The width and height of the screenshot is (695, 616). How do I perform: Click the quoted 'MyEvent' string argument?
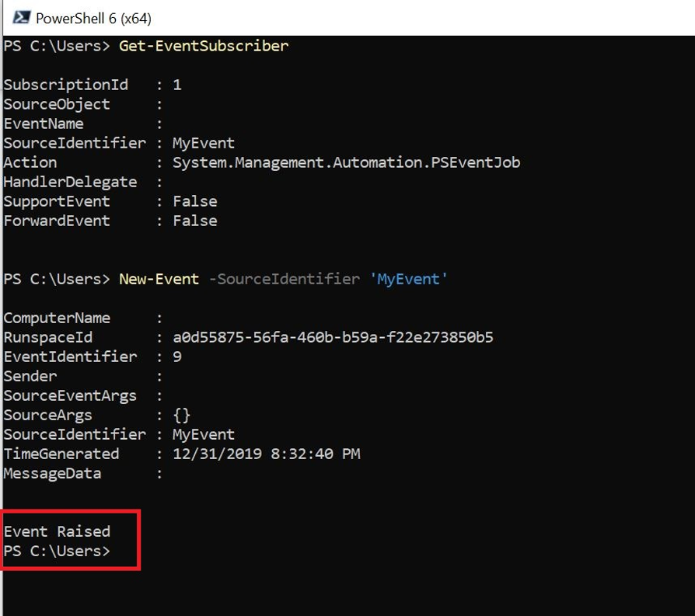(x=408, y=279)
